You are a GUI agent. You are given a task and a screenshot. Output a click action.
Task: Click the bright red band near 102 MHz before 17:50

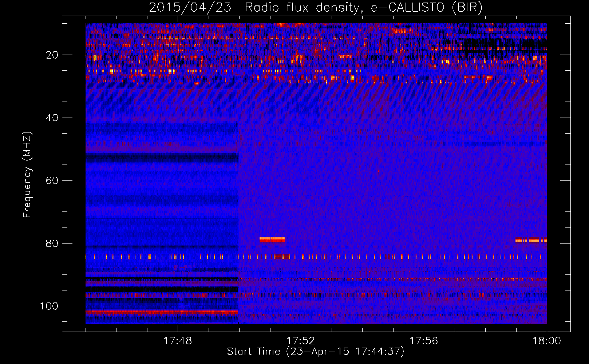coord(162,312)
